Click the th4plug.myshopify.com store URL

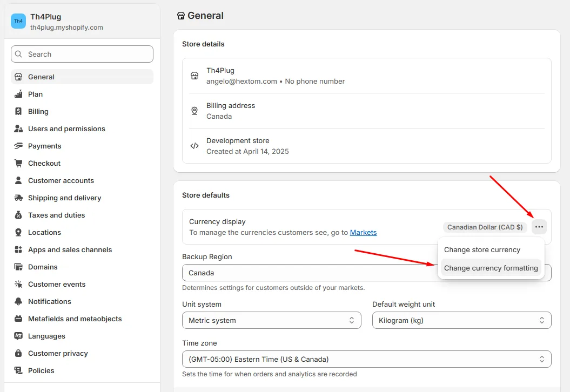coord(66,27)
